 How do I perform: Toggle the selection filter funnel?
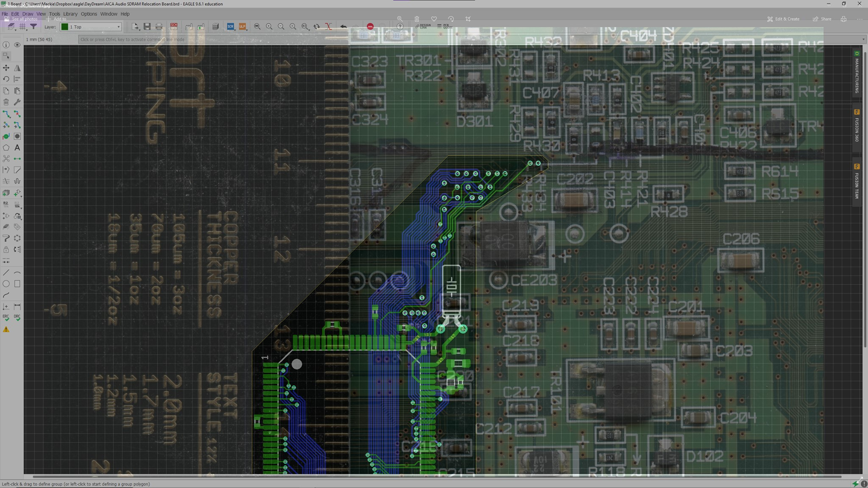point(33,27)
